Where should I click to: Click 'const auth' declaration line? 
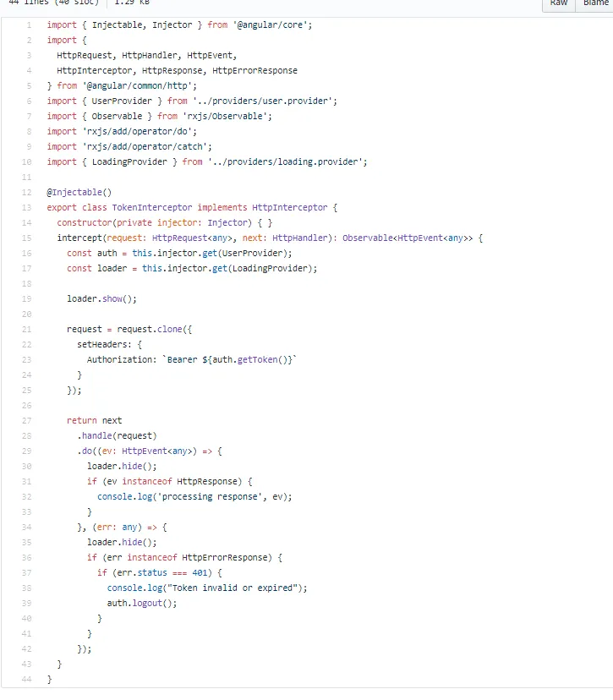pos(179,253)
